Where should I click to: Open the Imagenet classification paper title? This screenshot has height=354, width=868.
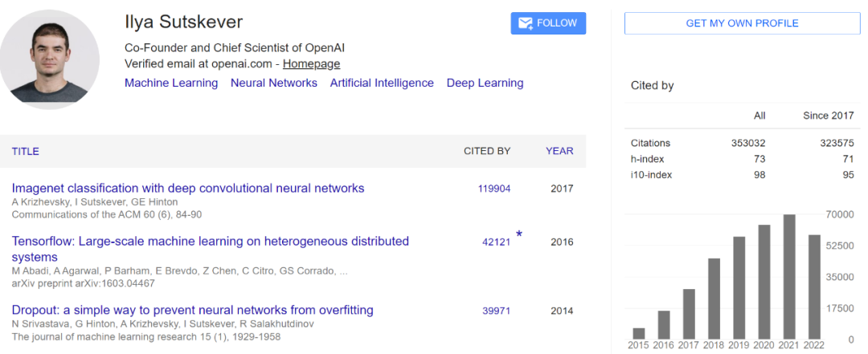[188, 189]
